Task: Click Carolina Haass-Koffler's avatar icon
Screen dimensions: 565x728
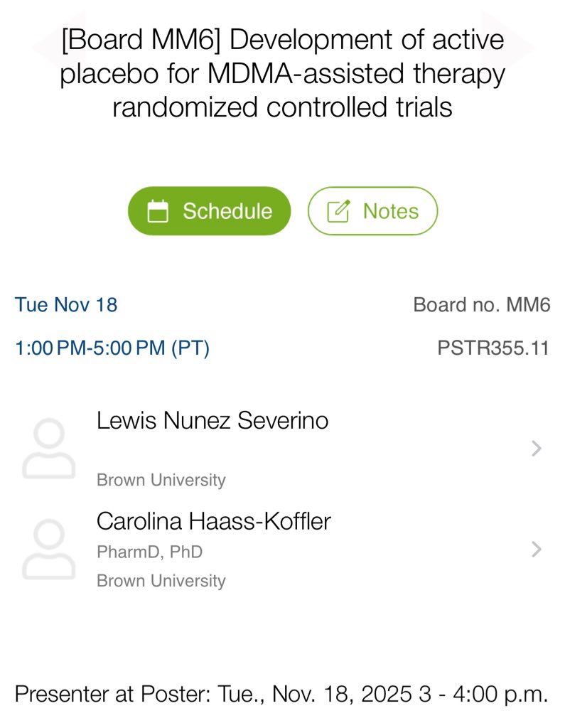Action: coord(48,550)
